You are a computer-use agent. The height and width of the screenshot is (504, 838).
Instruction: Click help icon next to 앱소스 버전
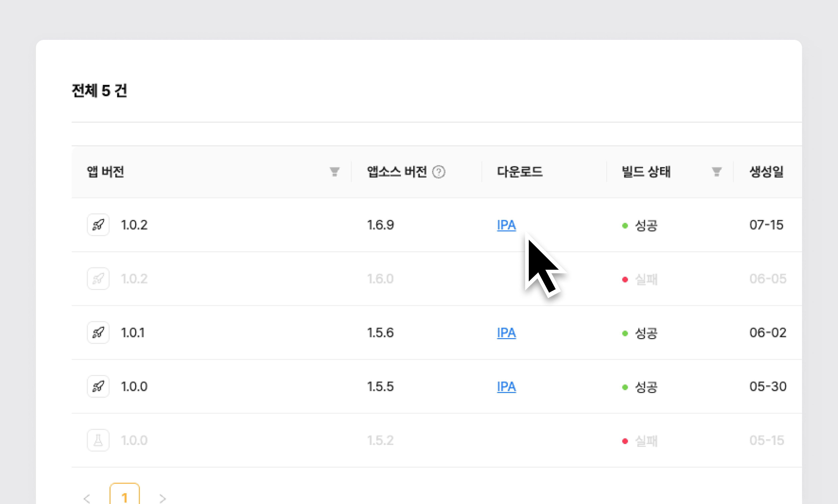pyautogui.click(x=438, y=172)
